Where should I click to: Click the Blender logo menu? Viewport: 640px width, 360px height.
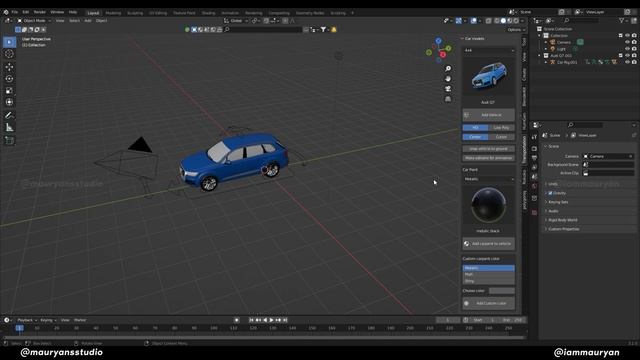[6, 12]
